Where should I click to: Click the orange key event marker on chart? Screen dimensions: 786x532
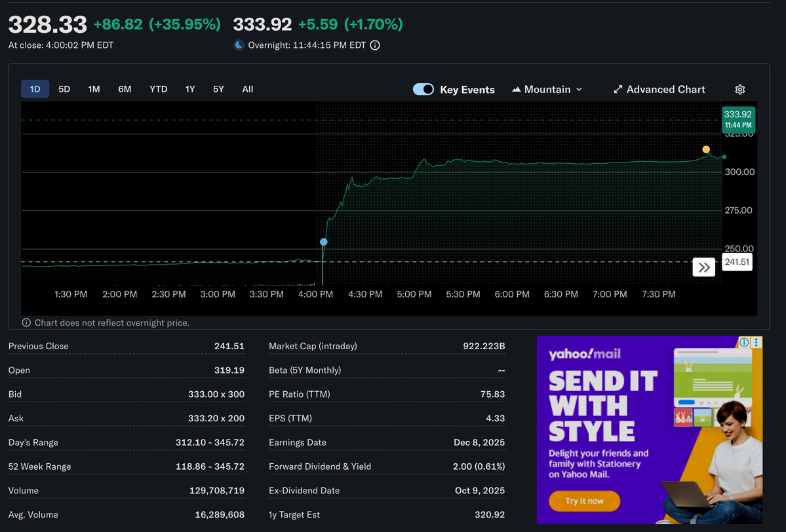pos(706,149)
